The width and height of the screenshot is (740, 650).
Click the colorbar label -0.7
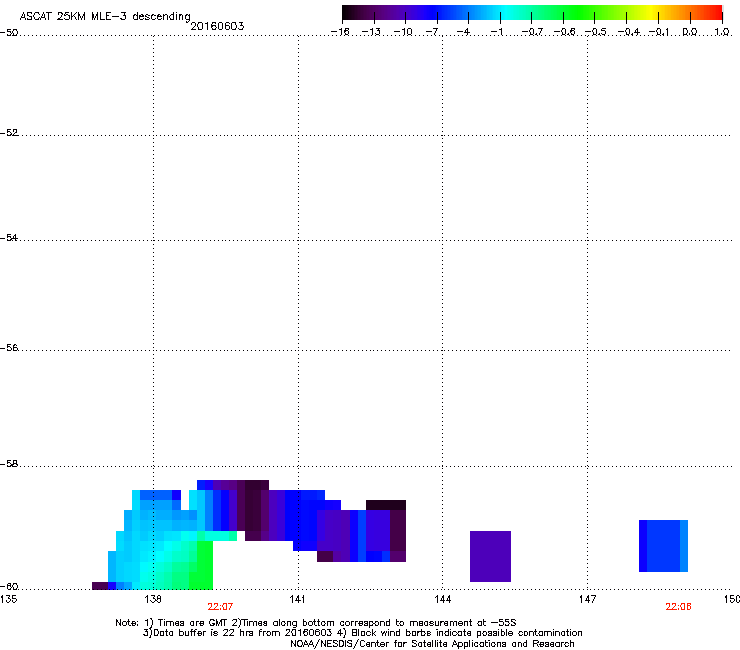pos(532,32)
